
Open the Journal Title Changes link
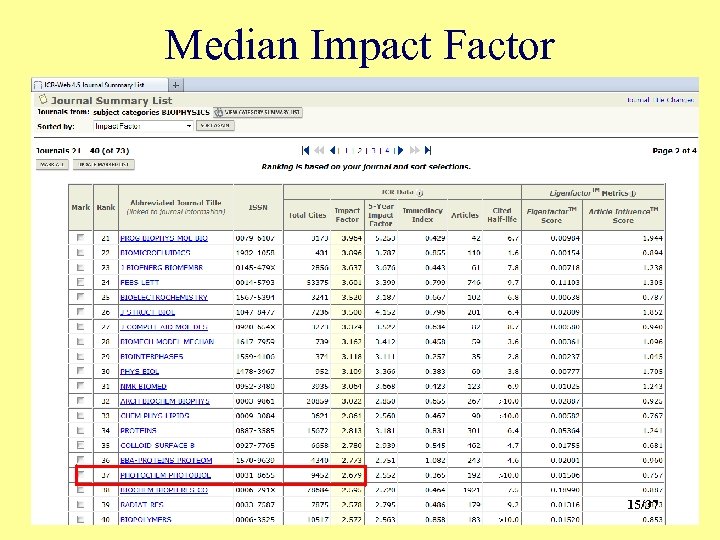coord(660,100)
